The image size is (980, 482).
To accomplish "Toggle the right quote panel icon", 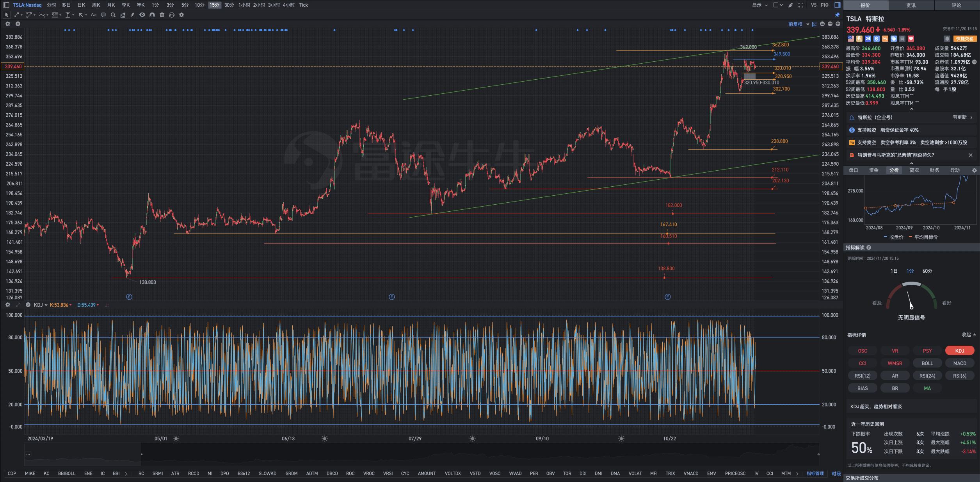I will click(x=837, y=5).
